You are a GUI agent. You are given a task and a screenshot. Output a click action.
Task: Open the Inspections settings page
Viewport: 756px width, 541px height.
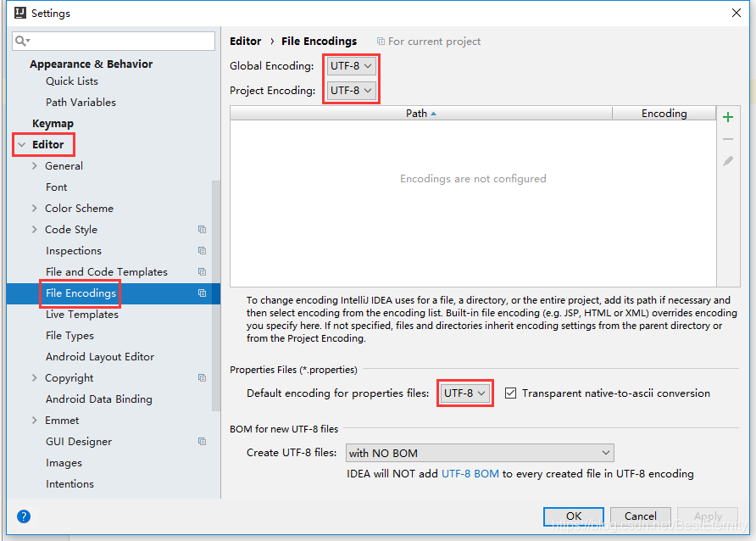(74, 251)
